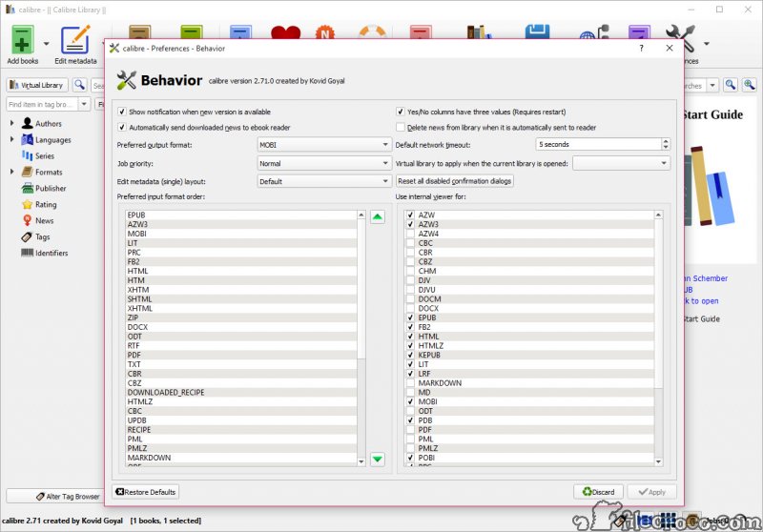Image resolution: width=763 pixels, height=532 pixels.
Task: Expand the Authors tree node
Action: point(11,124)
